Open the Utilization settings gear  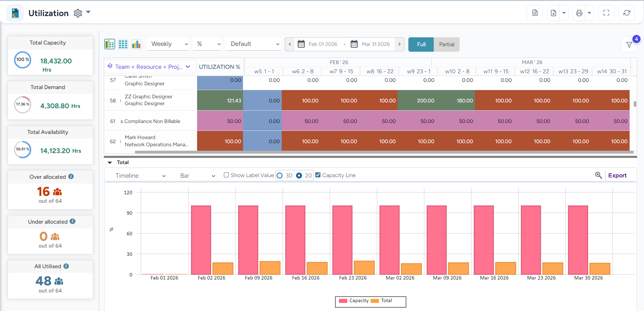coord(78,13)
